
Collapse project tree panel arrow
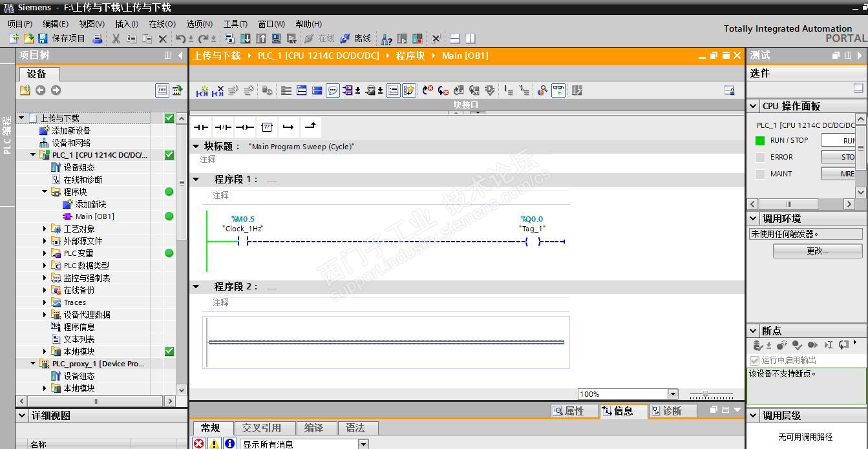180,56
